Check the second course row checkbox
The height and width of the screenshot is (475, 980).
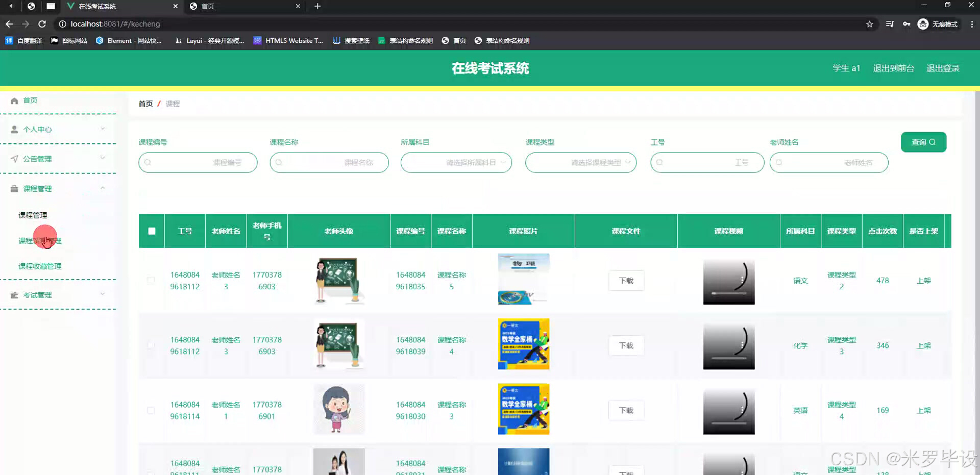(151, 345)
